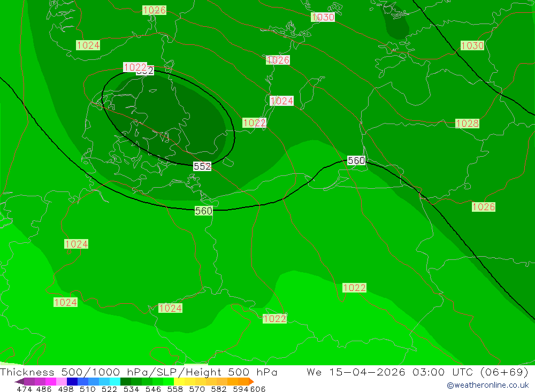Pick the dark blue swatch in the legend
Screen dimensions: 535x392
tap(72, 381)
